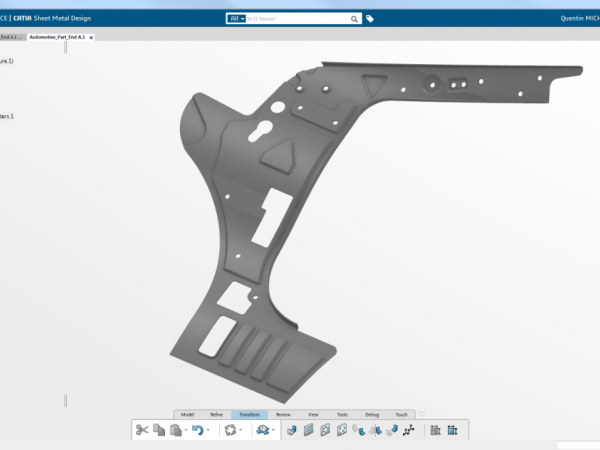This screenshot has width=600, height=450.
Task: Click the Undo arrow icon
Action: pos(197,430)
